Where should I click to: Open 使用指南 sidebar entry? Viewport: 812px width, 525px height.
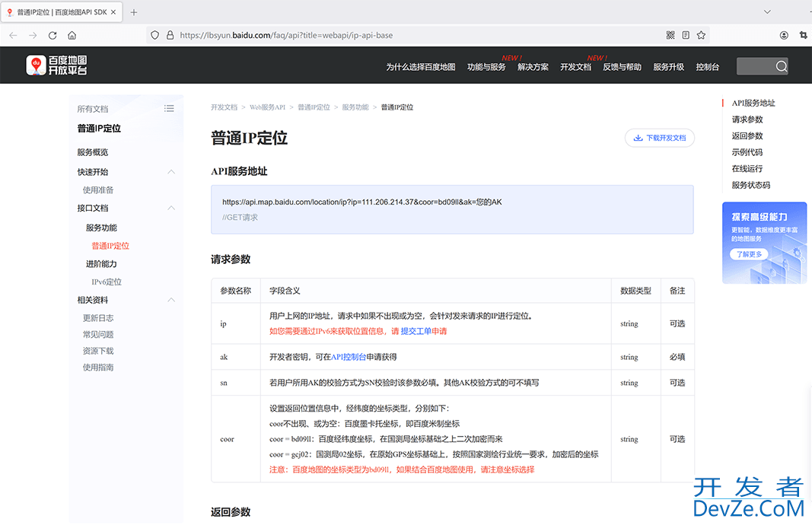tap(98, 367)
